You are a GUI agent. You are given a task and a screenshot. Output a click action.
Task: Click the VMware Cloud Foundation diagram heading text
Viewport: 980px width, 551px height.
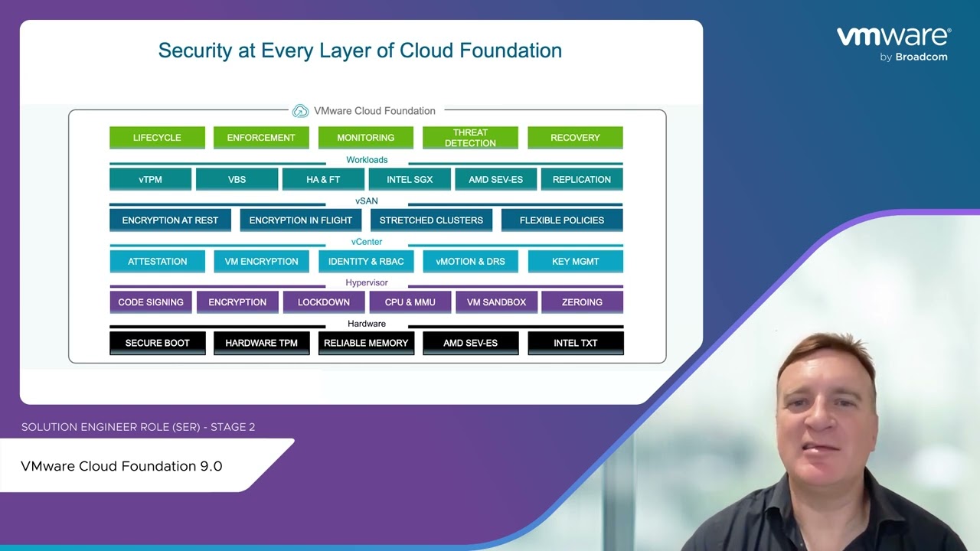pyautogui.click(x=374, y=111)
